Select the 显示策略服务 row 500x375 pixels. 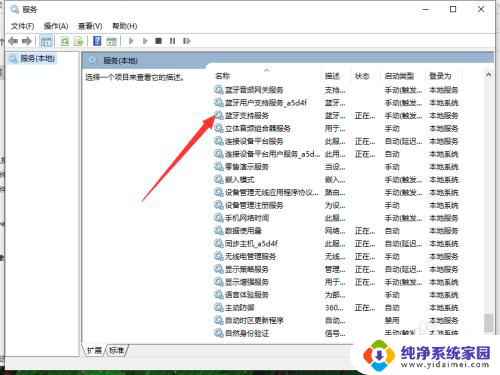(337, 269)
